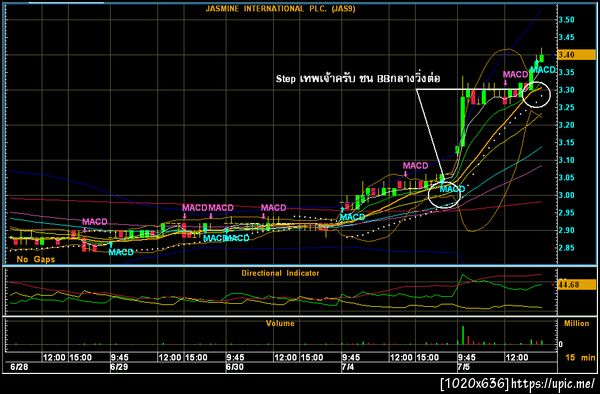Click the 3.45 price axis label
This screenshot has width=600, height=394.
pyautogui.click(x=566, y=37)
